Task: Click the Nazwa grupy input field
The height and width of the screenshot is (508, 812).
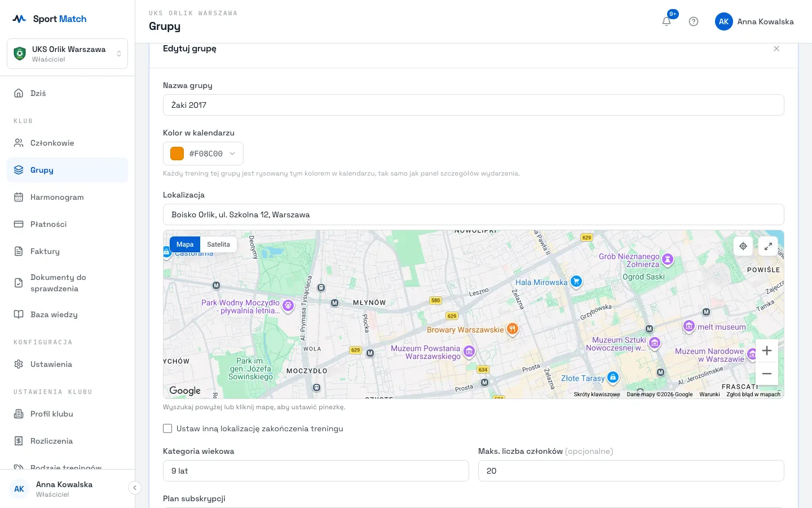Action: 474,105
